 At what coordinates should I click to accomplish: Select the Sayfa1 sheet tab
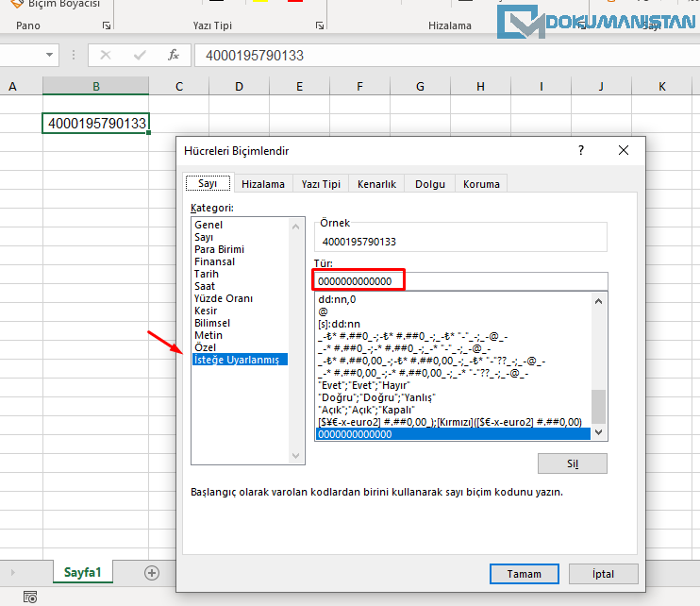(83, 572)
